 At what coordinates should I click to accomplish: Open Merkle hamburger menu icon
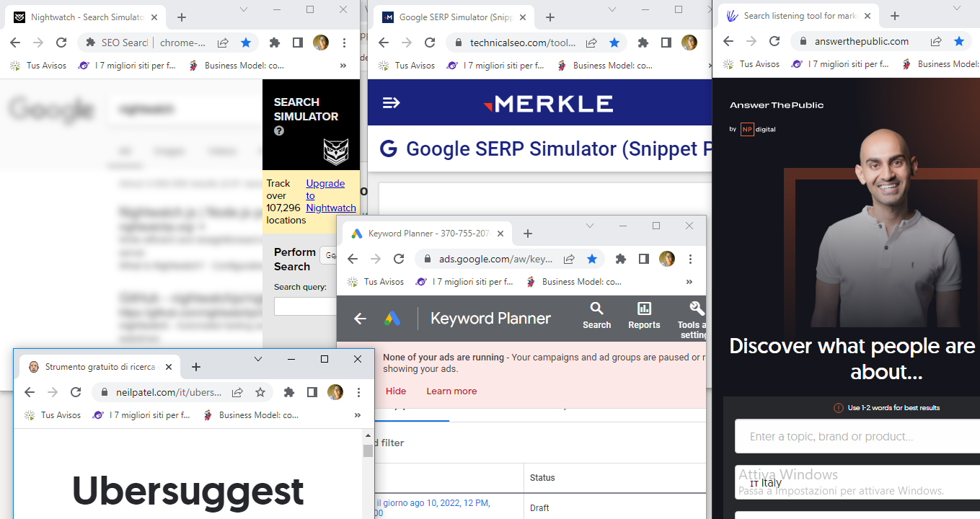[x=391, y=103]
